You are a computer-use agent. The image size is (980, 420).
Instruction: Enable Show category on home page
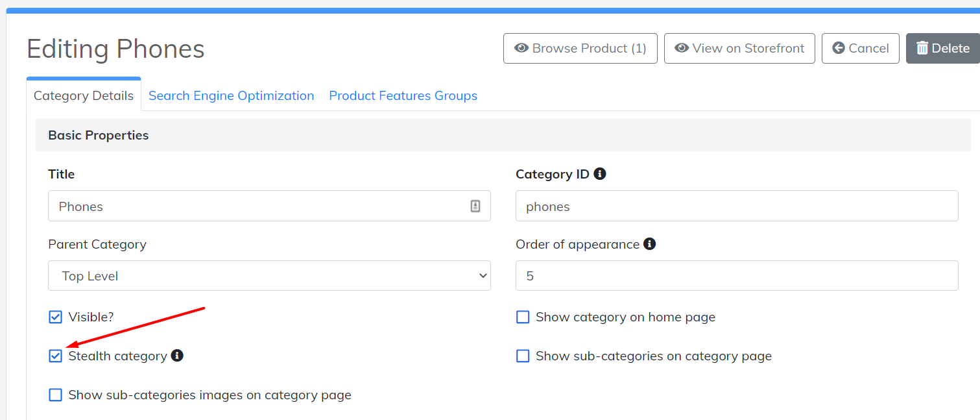[523, 317]
